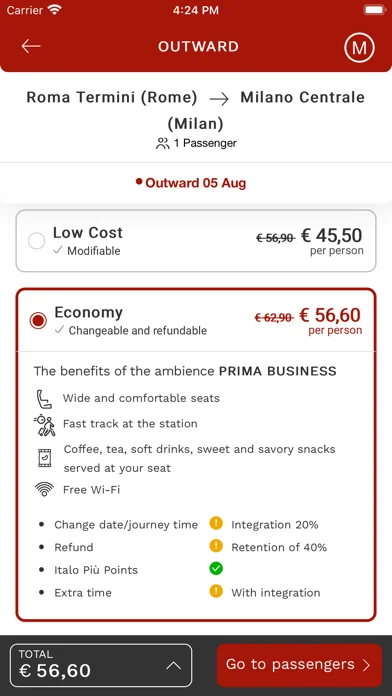Tap the Free Wi-Fi icon
The image size is (392, 696).
coord(44,490)
